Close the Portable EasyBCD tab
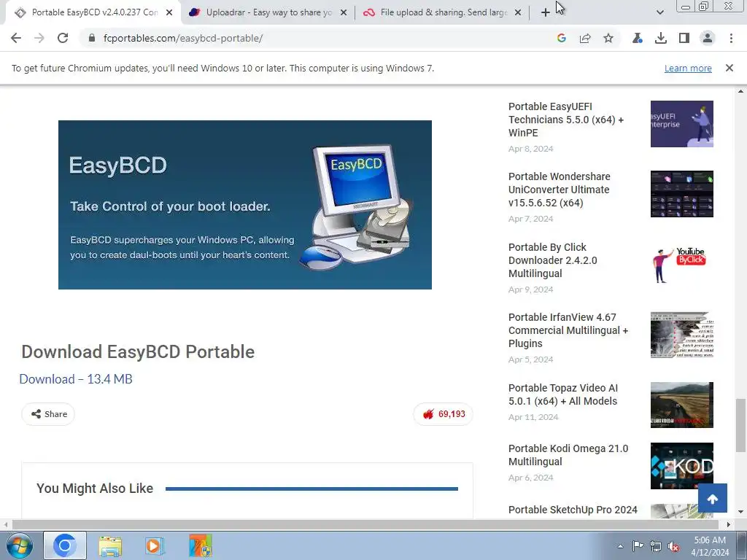The width and height of the screenshot is (747, 560). coord(169,12)
